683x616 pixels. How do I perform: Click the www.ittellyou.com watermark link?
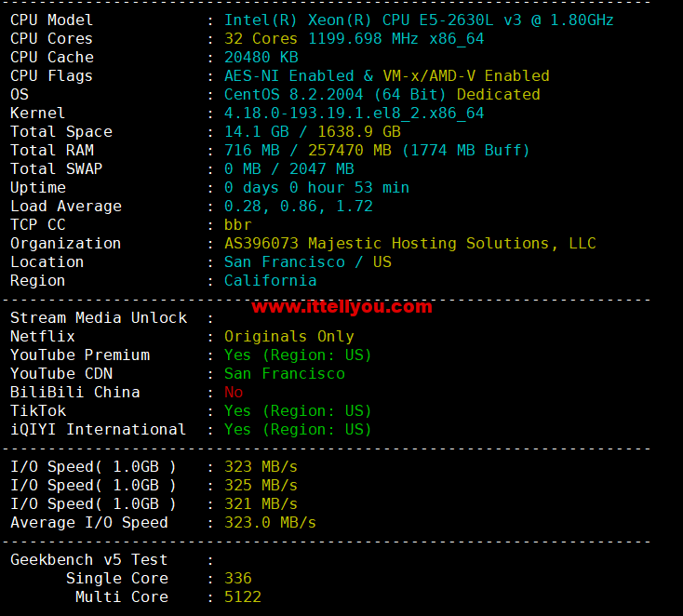tap(341, 306)
